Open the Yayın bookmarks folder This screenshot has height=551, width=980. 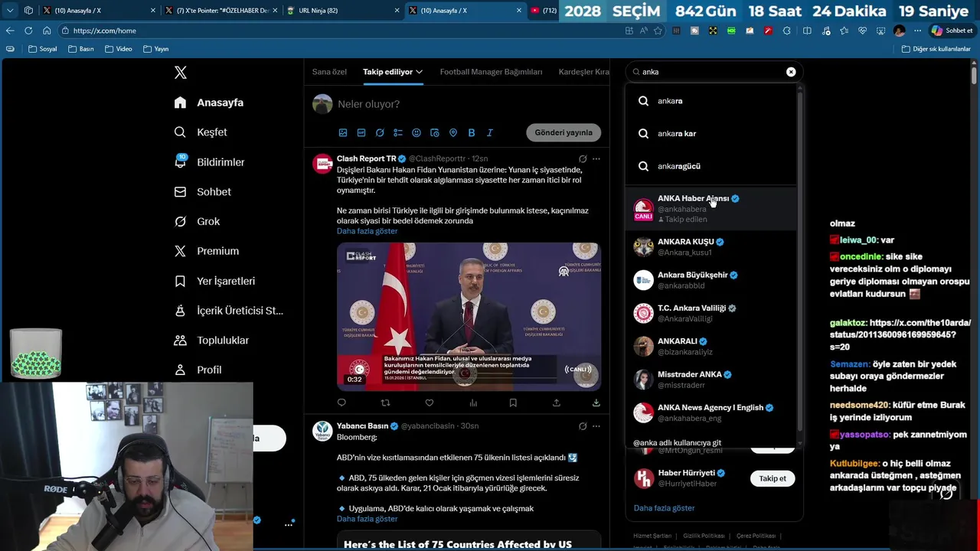point(155,49)
